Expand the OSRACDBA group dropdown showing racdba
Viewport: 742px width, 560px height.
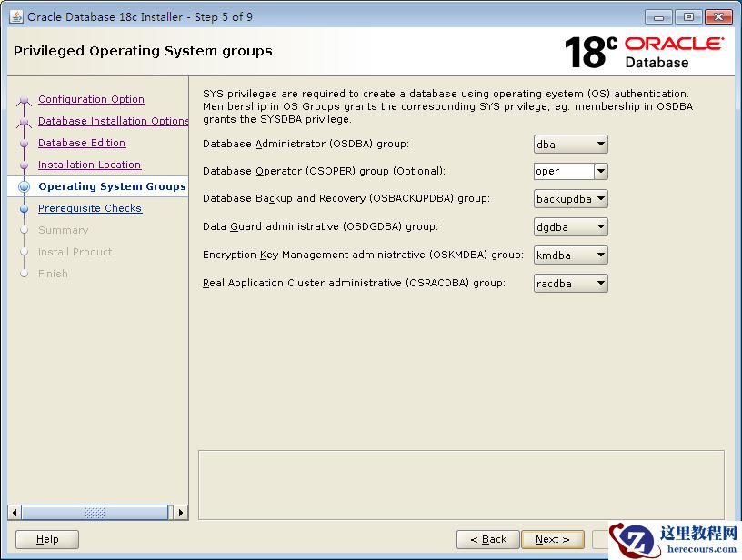coord(570,284)
